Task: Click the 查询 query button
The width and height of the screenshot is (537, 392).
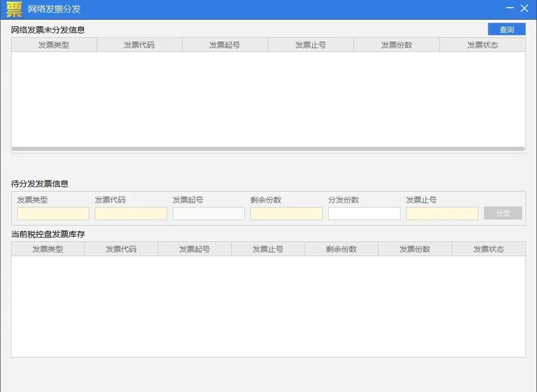Action: 506,29
